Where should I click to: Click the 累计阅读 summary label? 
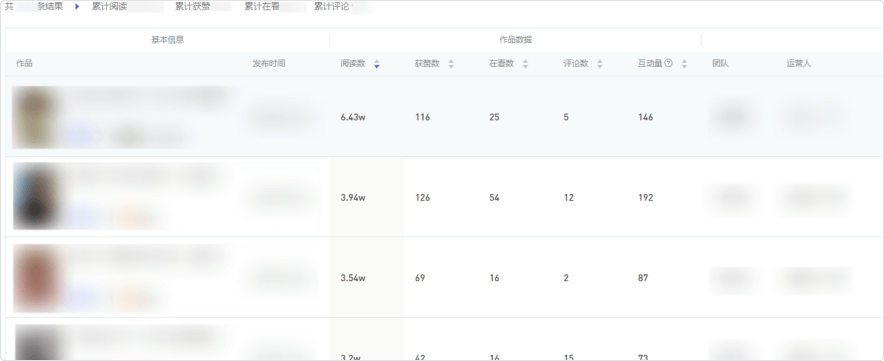tap(109, 7)
